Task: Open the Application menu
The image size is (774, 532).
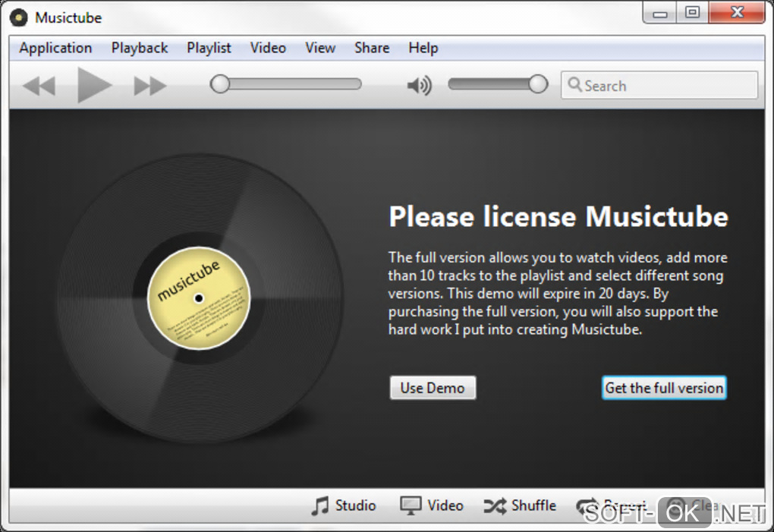Action: (x=55, y=48)
